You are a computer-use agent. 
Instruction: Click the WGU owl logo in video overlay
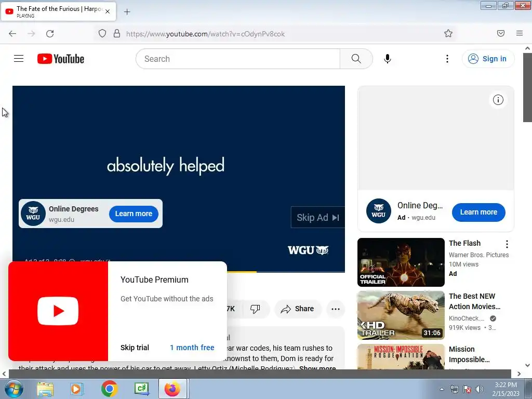pyautogui.click(x=33, y=214)
